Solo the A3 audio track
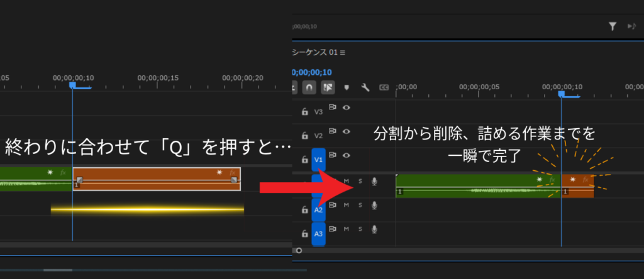 360,229
